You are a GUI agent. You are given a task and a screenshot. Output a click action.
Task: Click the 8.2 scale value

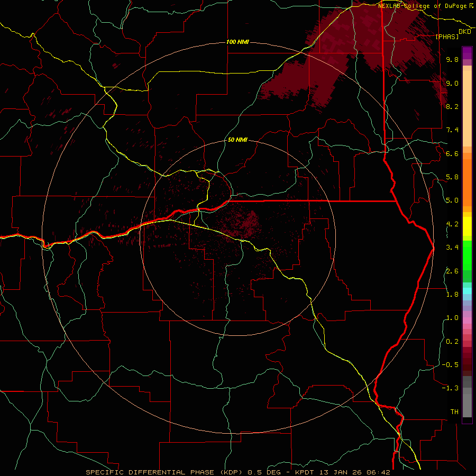[x=452, y=106]
